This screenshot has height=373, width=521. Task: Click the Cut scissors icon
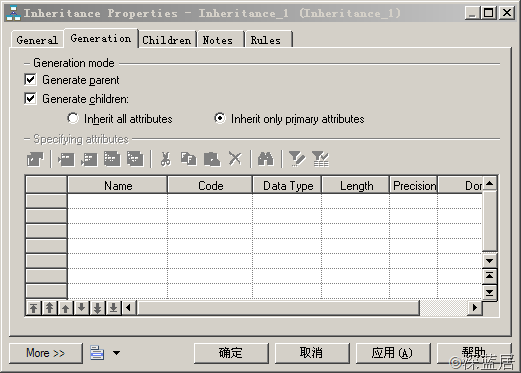point(166,159)
